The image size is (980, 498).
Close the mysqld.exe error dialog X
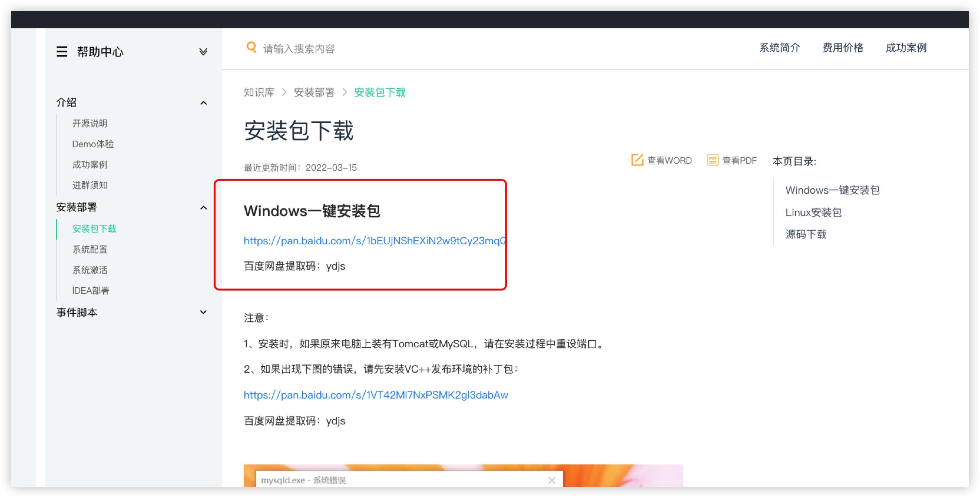(x=552, y=480)
